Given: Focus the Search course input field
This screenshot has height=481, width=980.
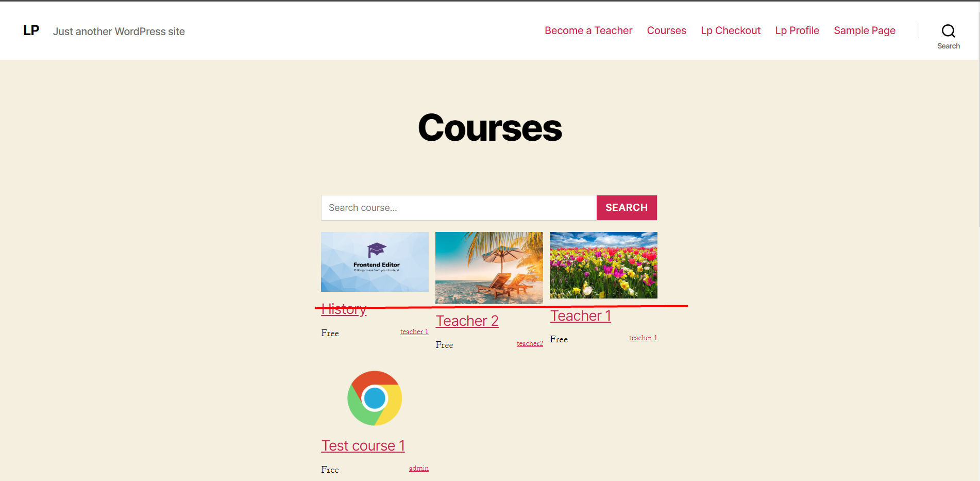Looking at the screenshot, I should (x=459, y=208).
